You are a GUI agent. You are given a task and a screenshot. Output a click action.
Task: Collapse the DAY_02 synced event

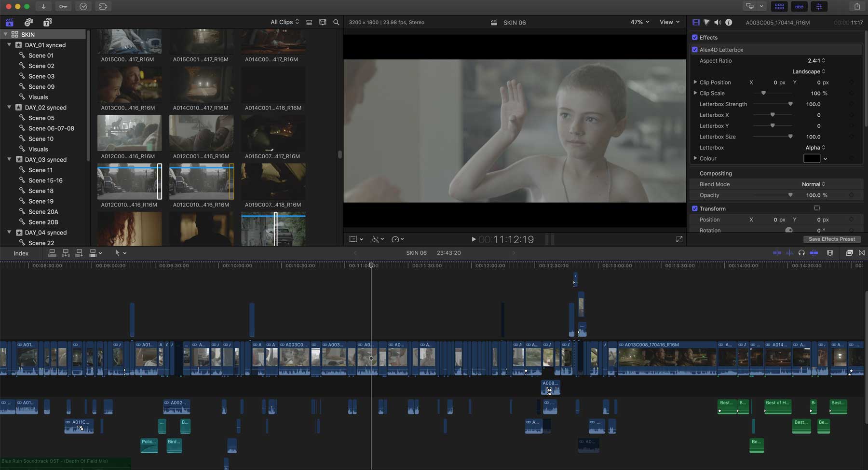[x=9, y=107]
